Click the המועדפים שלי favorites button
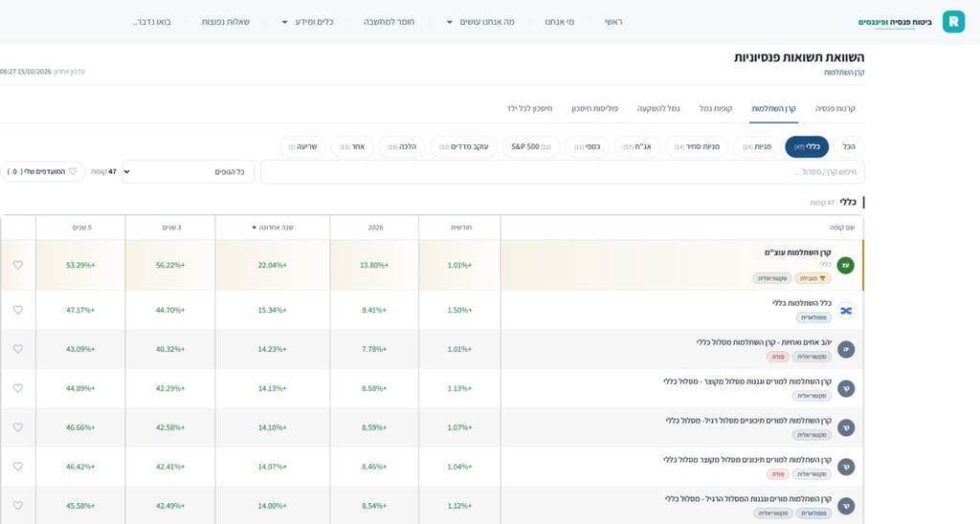Viewport: 980px width, 524px height. 42,172
